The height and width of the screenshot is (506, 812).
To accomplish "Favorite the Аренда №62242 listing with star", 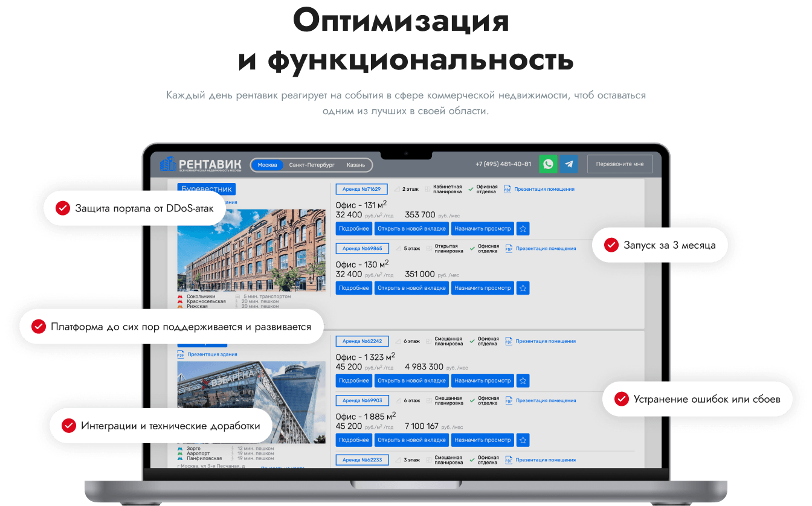I will [x=523, y=381].
